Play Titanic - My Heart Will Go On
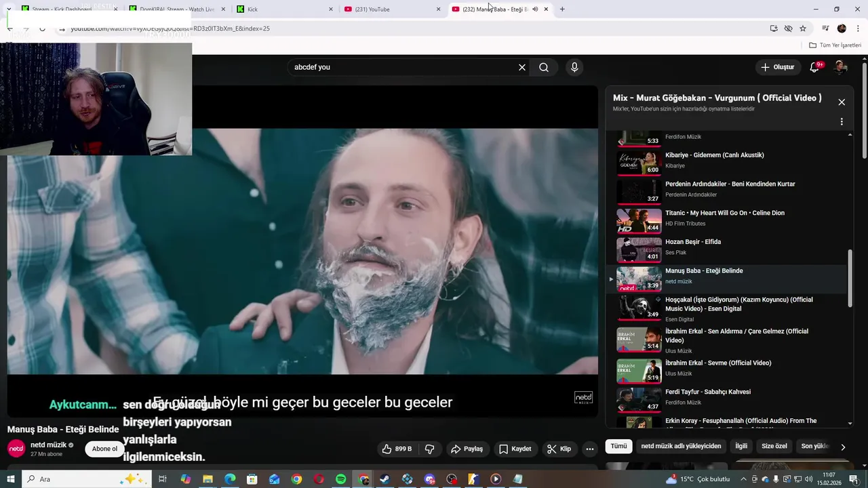 click(x=731, y=220)
